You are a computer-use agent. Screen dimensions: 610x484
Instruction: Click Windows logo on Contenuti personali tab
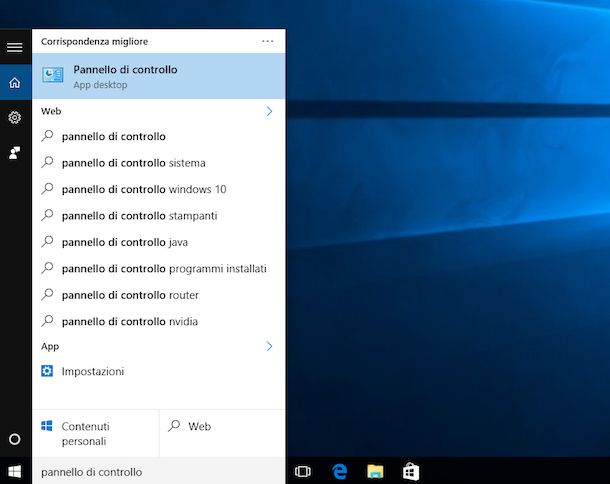click(x=47, y=426)
